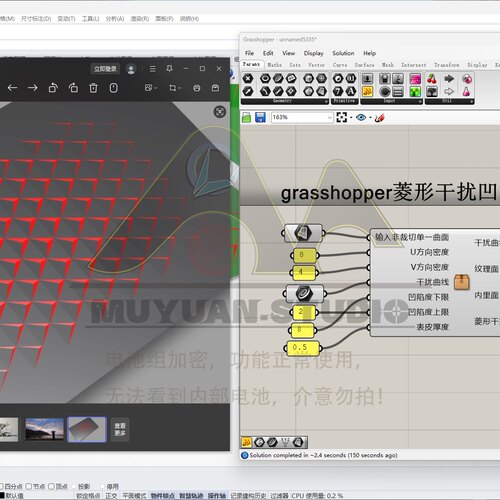500x500 pixels.
Task: Select the number '7' integer primitive icon
Action: click(x=338, y=91)
